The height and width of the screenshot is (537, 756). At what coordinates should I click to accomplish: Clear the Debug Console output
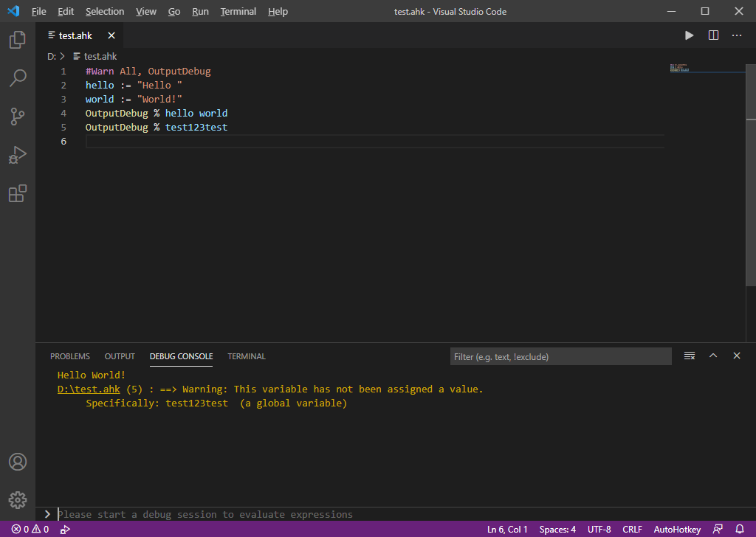click(x=689, y=356)
